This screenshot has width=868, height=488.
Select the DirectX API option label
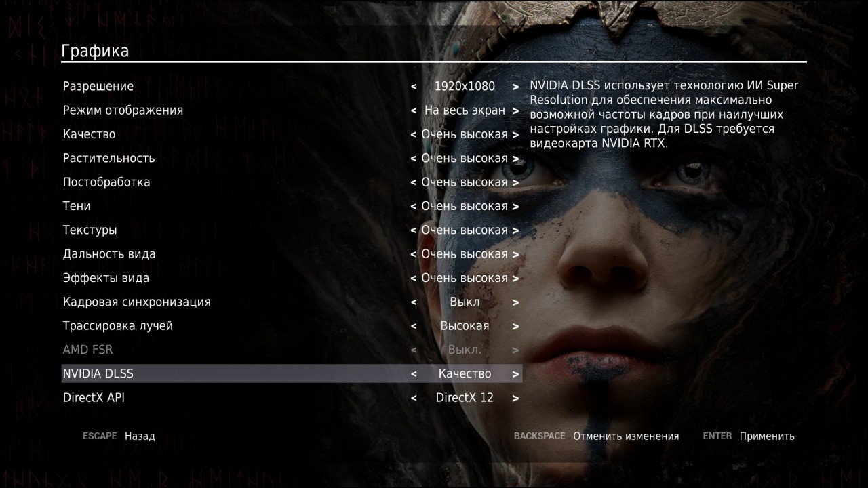[x=94, y=398]
